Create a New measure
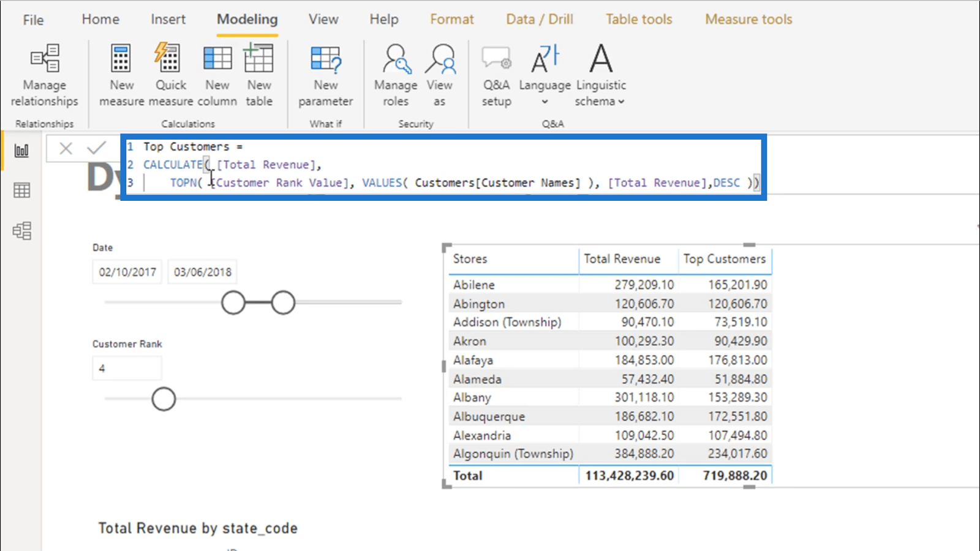 pyautogui.click(x=121, y=76)
